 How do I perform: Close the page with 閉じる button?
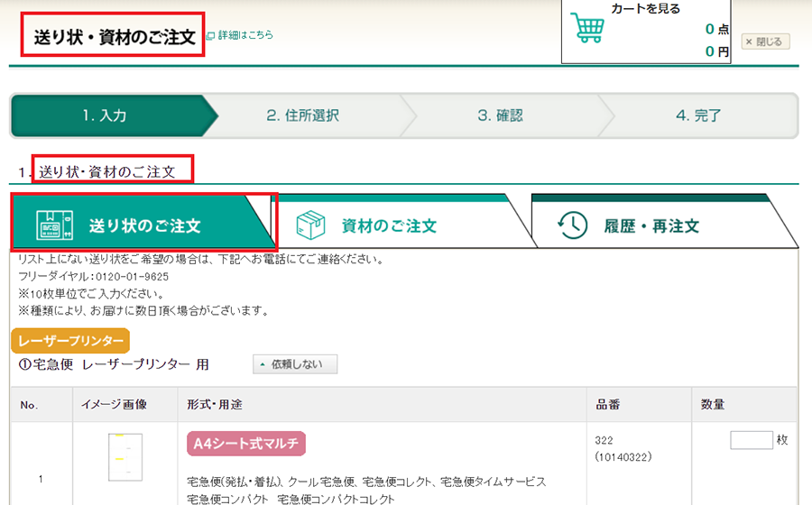click(x=765, y=41)
